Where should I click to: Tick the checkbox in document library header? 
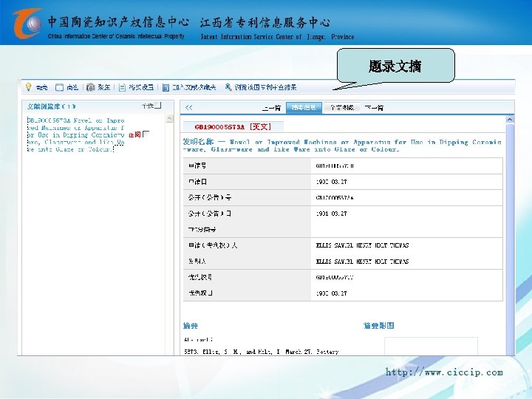tap(158, 106)
